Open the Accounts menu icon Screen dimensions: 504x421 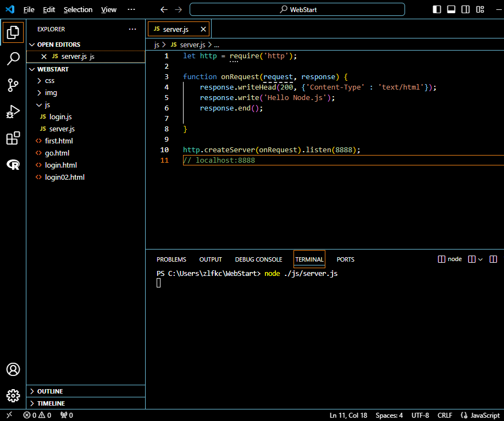click(13, 369)
